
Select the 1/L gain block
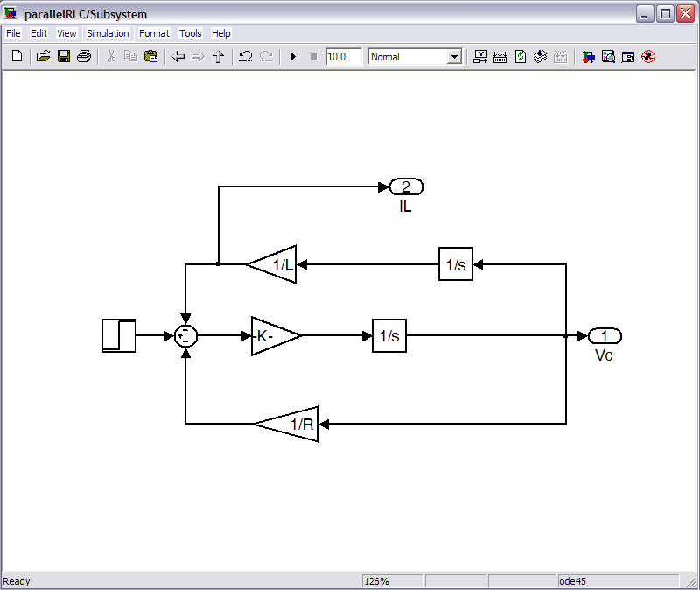tap(275, 264)
